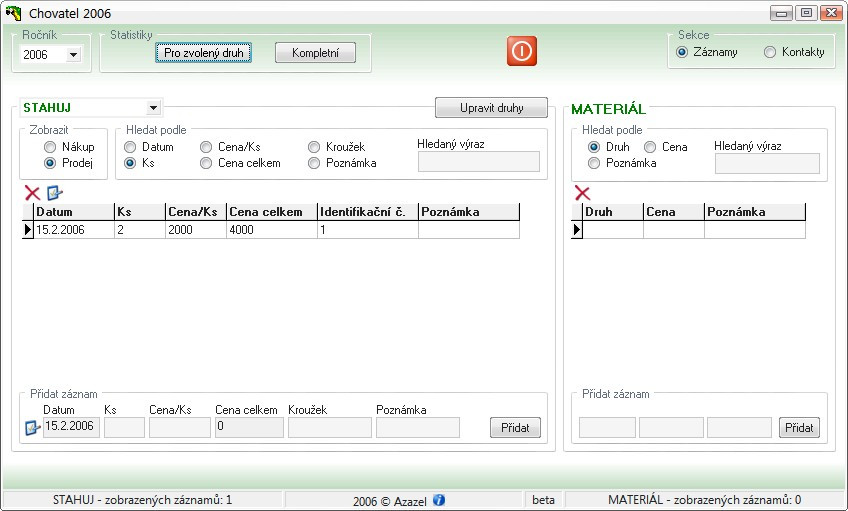Screen dimensions: 848x511
Task: Click 'STAHUJ - zobrazených záznamů: 1' status text
Action: pyautogui.click(x=142, y=500)
